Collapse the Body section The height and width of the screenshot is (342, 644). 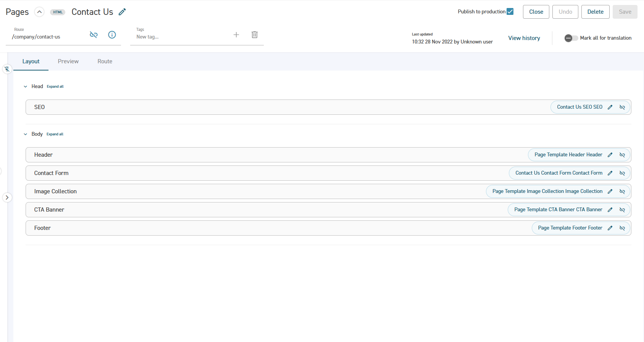click(x=26, y=134)
